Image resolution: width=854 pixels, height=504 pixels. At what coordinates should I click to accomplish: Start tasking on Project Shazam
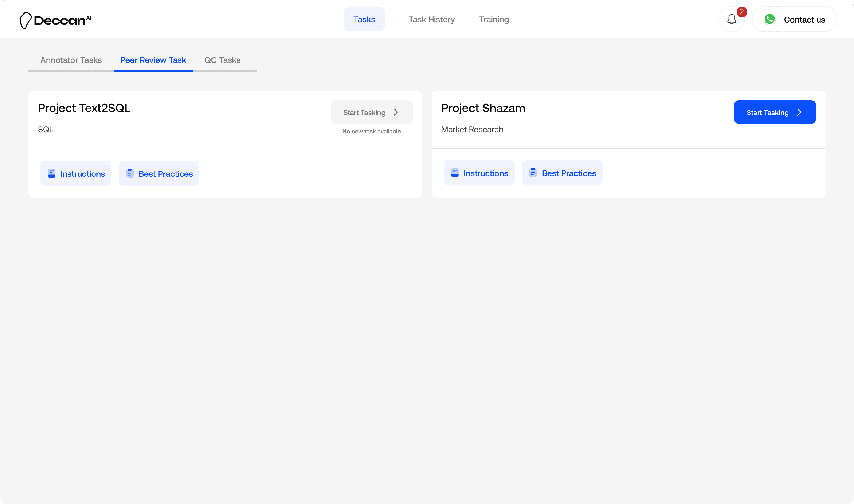[775, 112]
